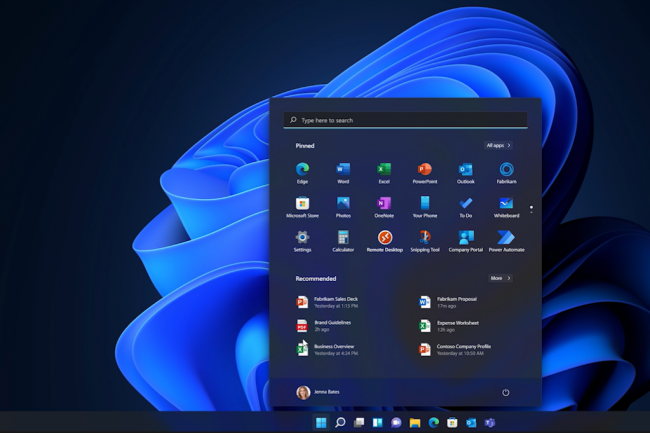Open Fabrikam Sales Deck recommended file
This screenshot has height=433, width=650.
click(327, 302)
